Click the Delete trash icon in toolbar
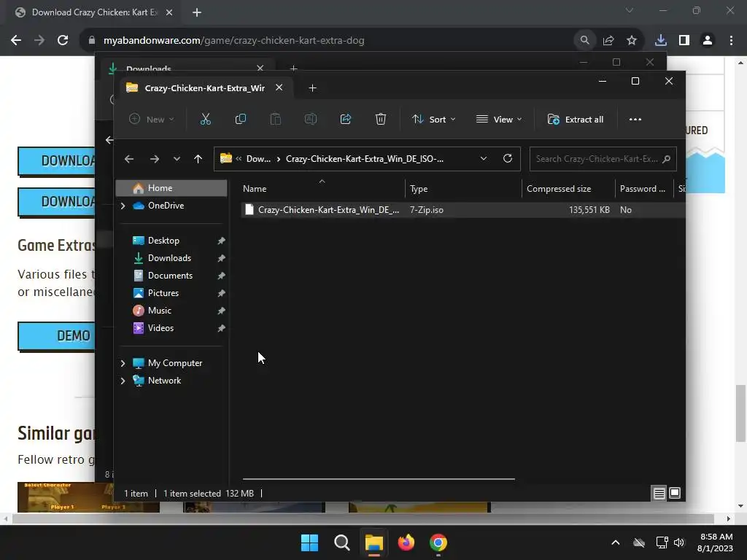This screenshot has height=560, width=747. tap(381, 119)
